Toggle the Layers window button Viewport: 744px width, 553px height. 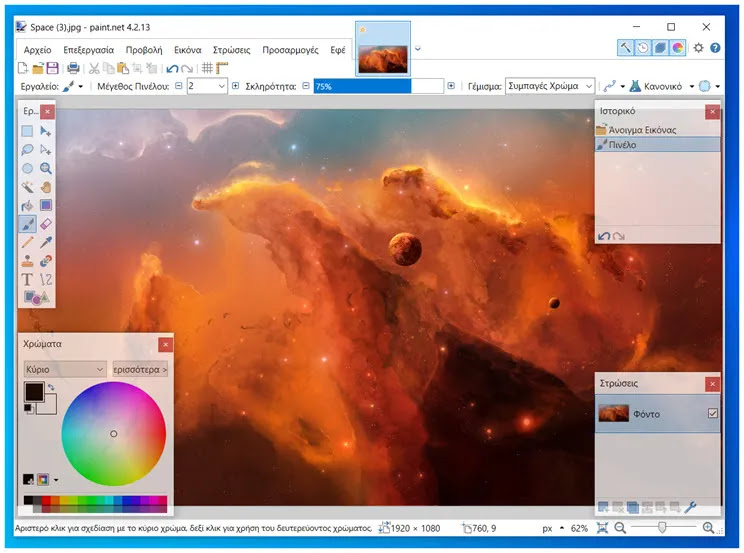[x=660, y=48]
